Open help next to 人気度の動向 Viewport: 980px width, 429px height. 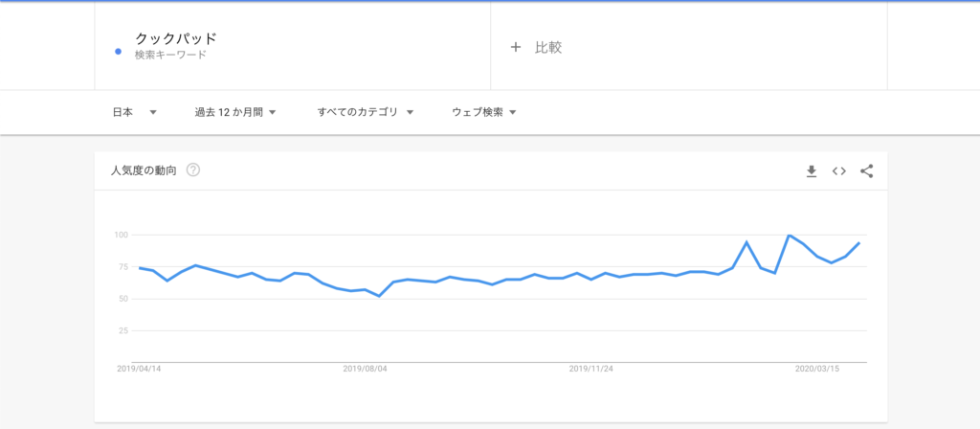tap(193, 170)
